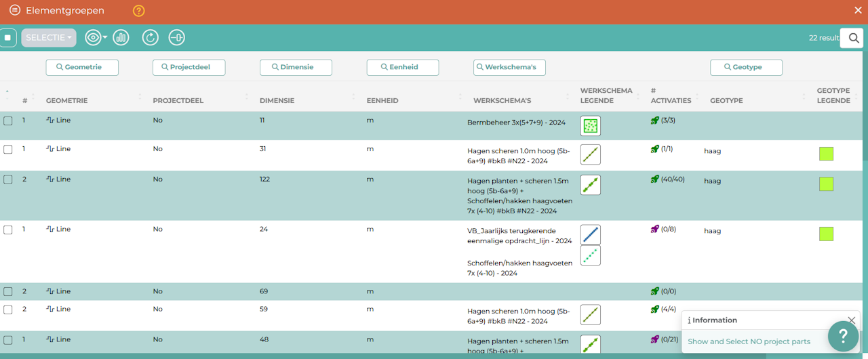
Task: Click the blue line VB_Jaarlijks legend icon
Action: click(591, 235)
